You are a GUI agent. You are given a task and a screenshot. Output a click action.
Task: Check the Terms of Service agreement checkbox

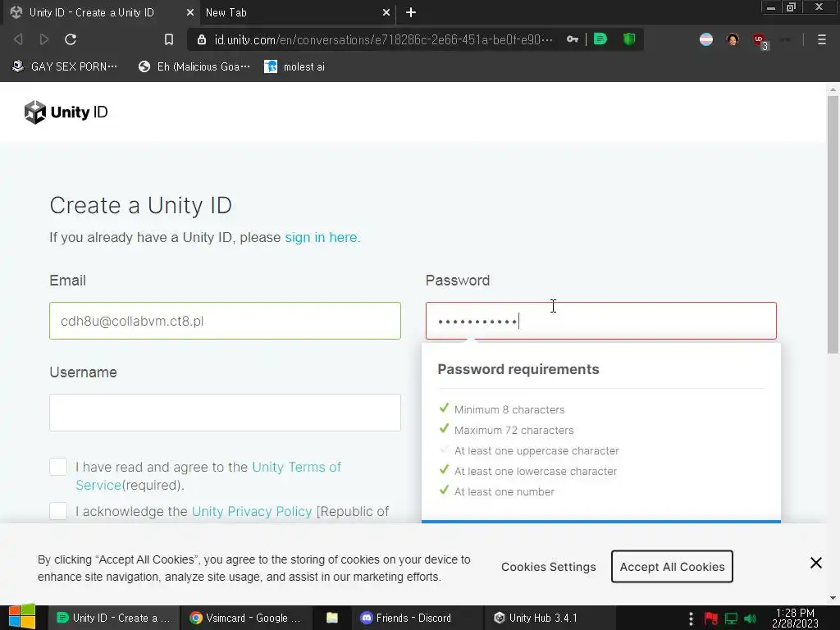pyautogui.click(x=58, y=467)
